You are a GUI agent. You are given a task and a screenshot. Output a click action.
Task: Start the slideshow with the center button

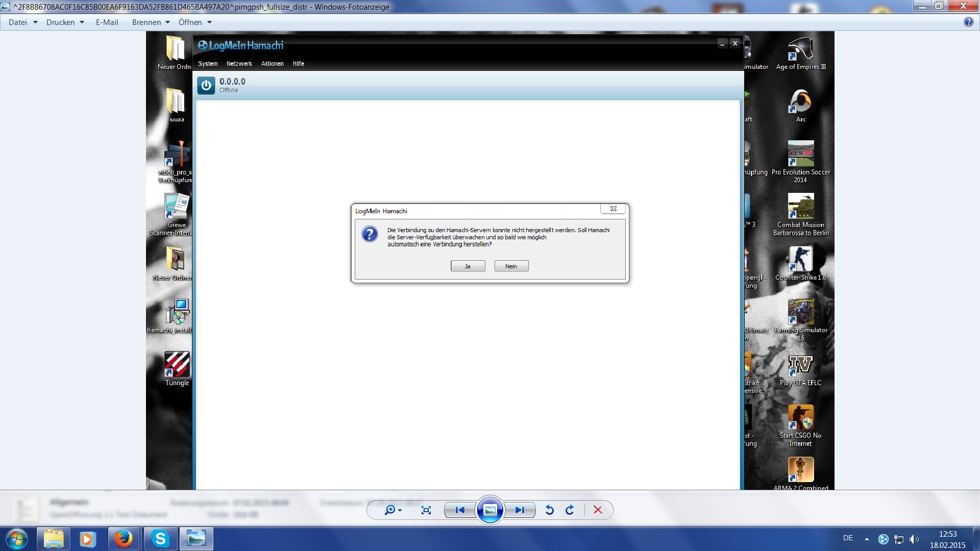[490, 510]
